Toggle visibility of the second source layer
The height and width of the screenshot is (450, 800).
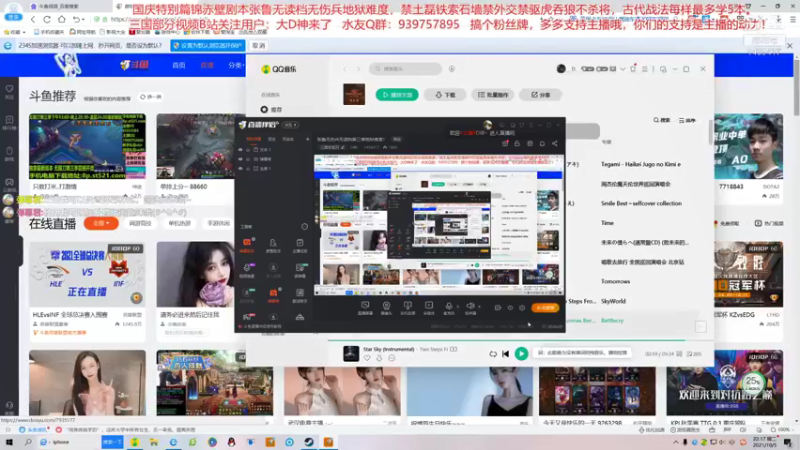tap(240, 159)
